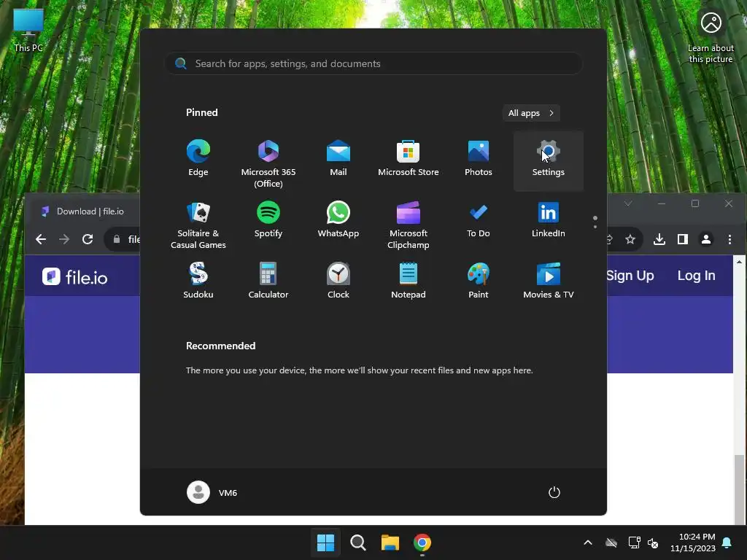Open LinkedIn from pinned apps
Screen dimensions: 747x560
pos(549,222)
